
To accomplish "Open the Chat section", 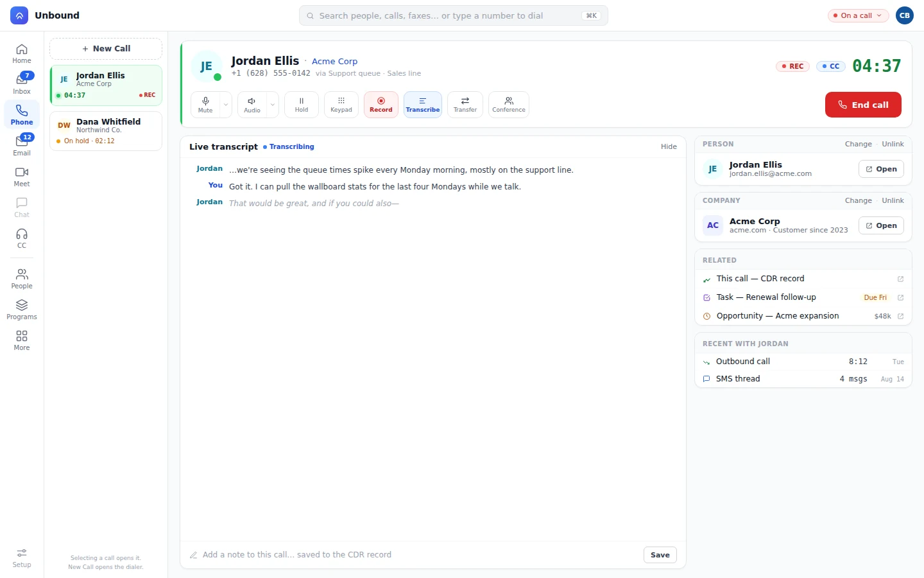I will tap(22, 207).
